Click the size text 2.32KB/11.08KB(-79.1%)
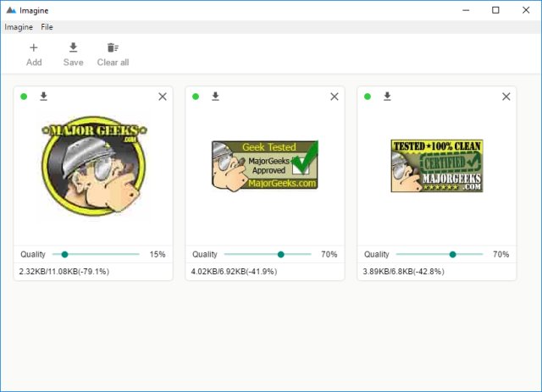The height and width of the screenshot is (392, 542). [64, 272]
